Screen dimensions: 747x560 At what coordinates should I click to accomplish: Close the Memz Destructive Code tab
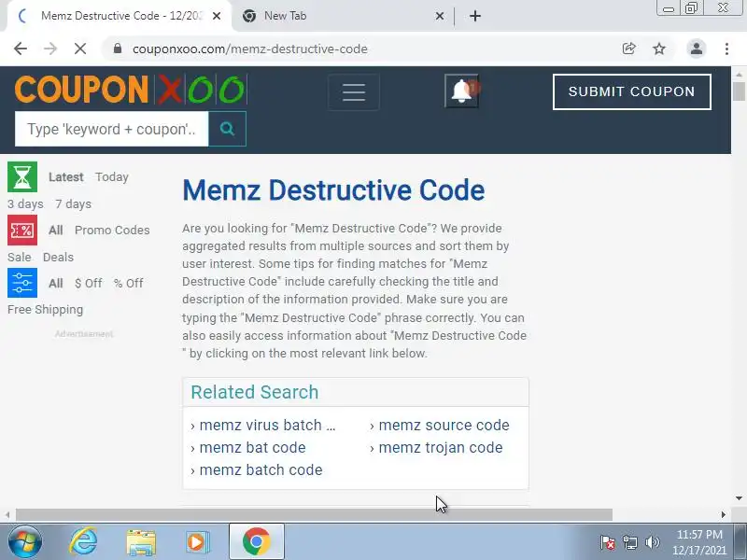tap(217, 16)
